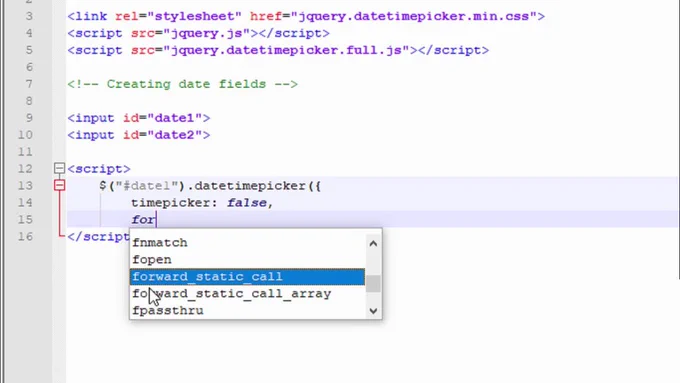Click line number 5 in the margin
Viewport: 680px width, 383px height.
[x=29, y=50]
